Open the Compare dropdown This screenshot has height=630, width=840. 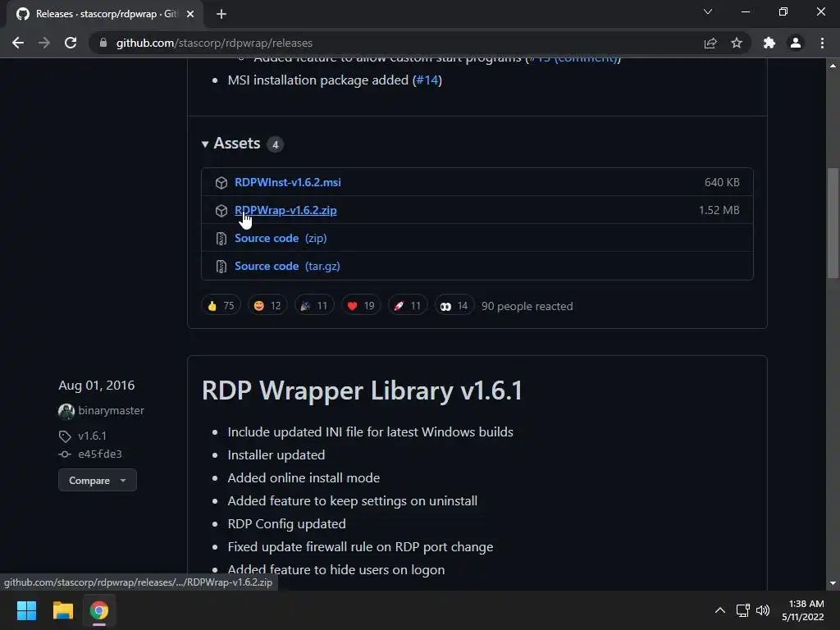pos(98,480)
